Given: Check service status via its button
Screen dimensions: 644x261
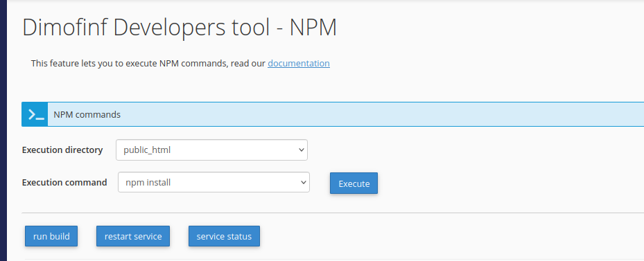Looking at the screenshot, I should (x=224, y=236).
